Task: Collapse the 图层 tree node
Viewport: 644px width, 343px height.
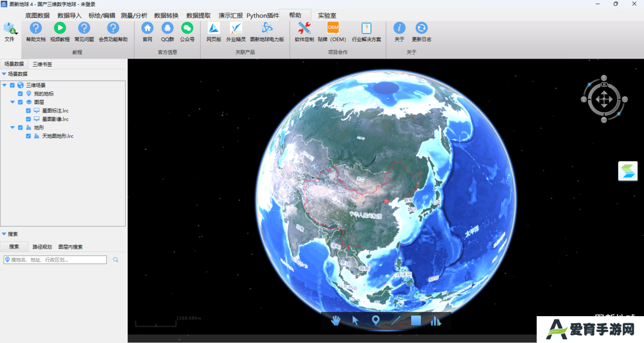Action: (12, 102)
